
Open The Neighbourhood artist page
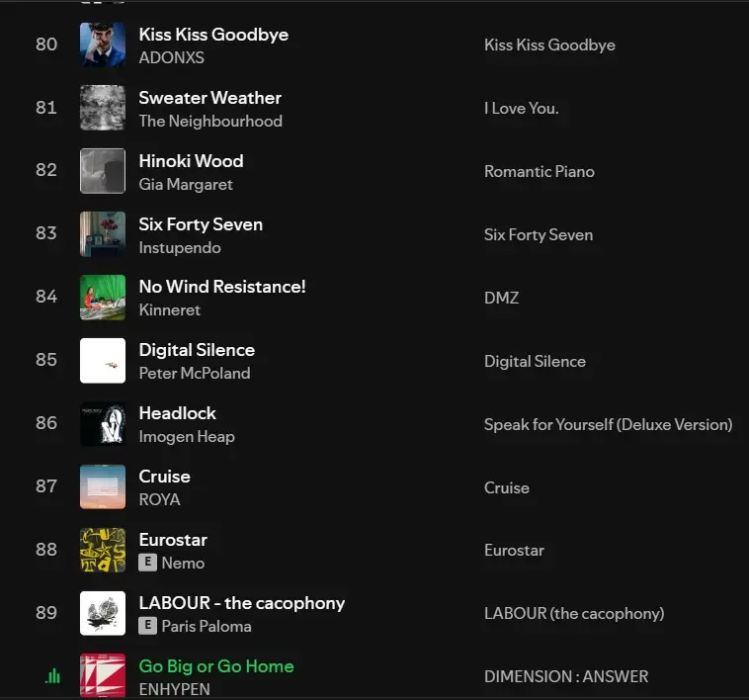click(210, 121)
